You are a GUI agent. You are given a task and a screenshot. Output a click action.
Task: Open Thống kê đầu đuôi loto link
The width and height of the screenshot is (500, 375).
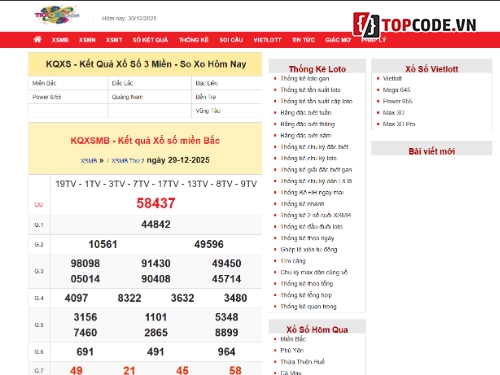click(311, 227)
